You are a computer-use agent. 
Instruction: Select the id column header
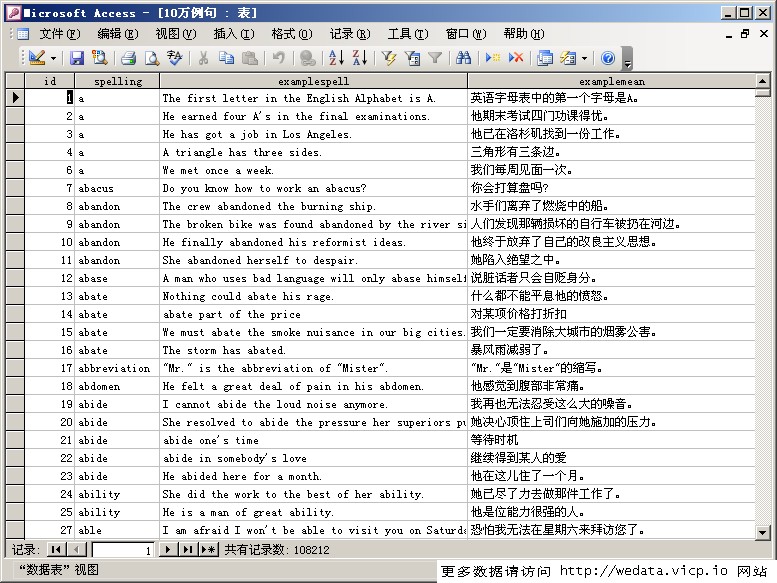(x=50, y=81)
